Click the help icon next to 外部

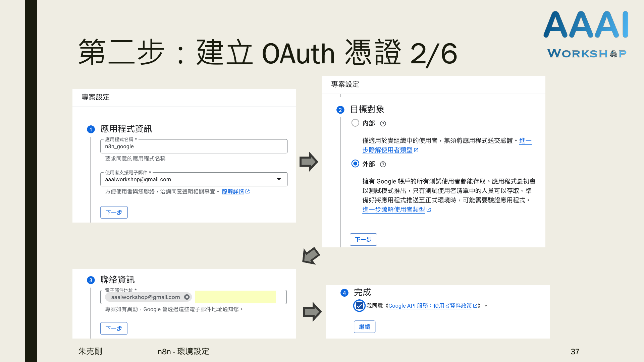[x=383, y=164]
